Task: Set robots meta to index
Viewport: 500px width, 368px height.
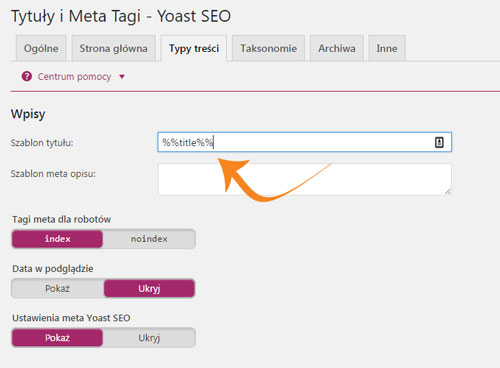Action: (57, 239)
